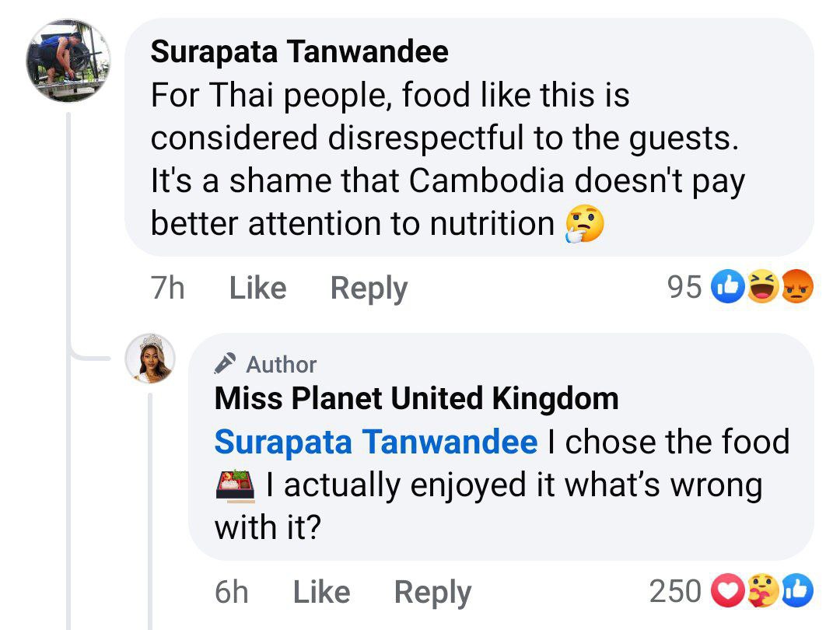
Task: Click the angry reaction icon
Action: click(x=793, y=288)
